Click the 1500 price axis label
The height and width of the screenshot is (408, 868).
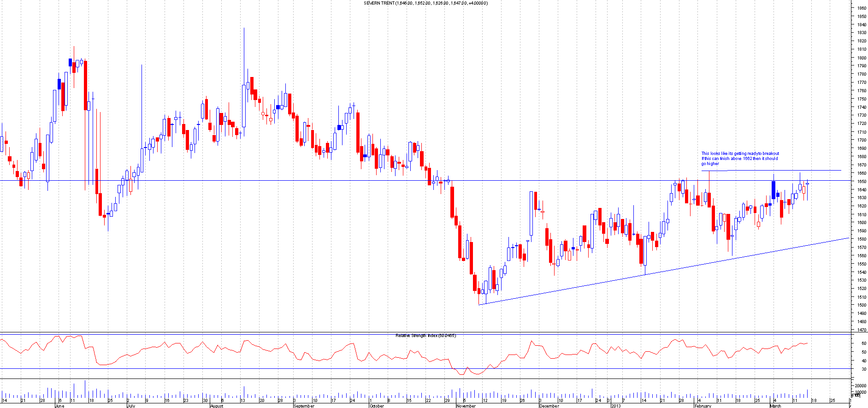point(861,305)
